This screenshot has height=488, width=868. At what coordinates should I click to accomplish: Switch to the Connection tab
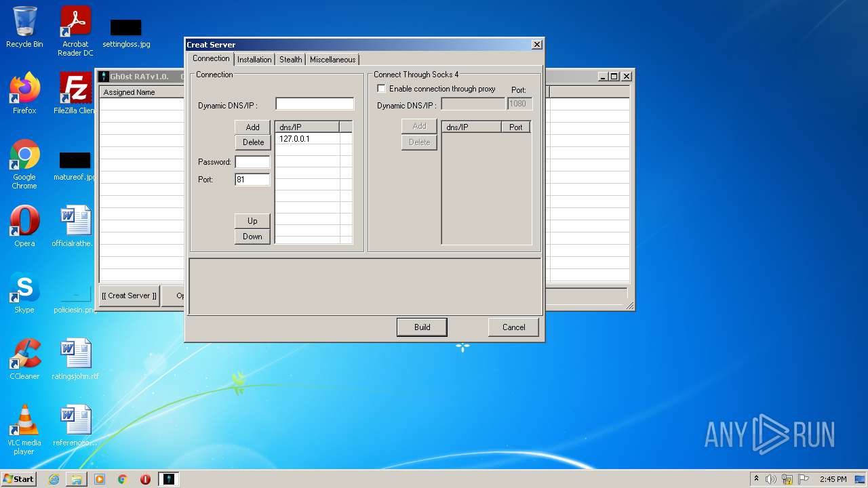point(211,59)
